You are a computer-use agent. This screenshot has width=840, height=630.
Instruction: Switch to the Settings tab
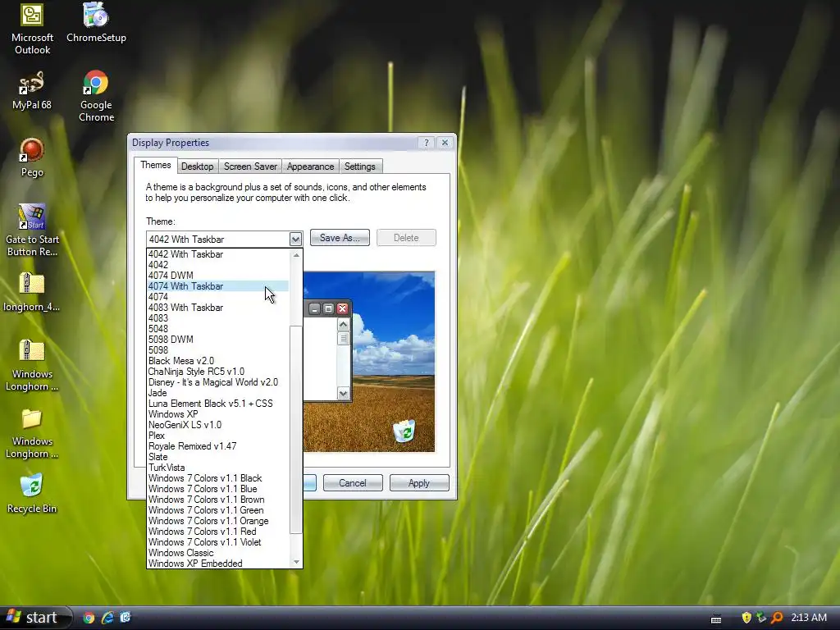360,167
